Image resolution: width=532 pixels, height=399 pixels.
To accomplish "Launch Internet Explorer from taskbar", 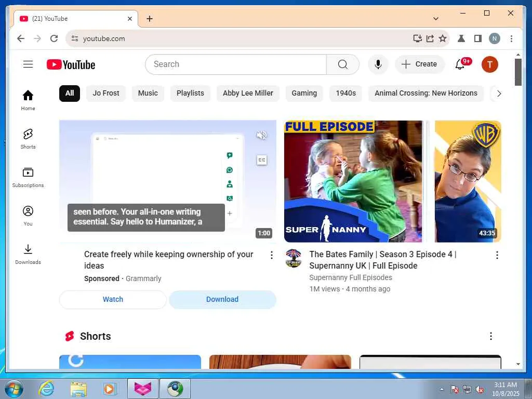I will (x=46, y=389).
